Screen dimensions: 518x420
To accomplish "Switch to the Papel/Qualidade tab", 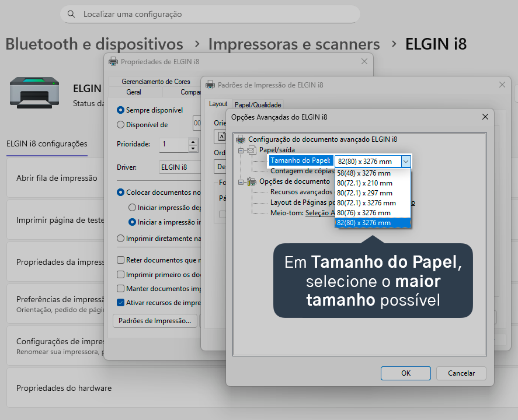I will click(258, 105).
